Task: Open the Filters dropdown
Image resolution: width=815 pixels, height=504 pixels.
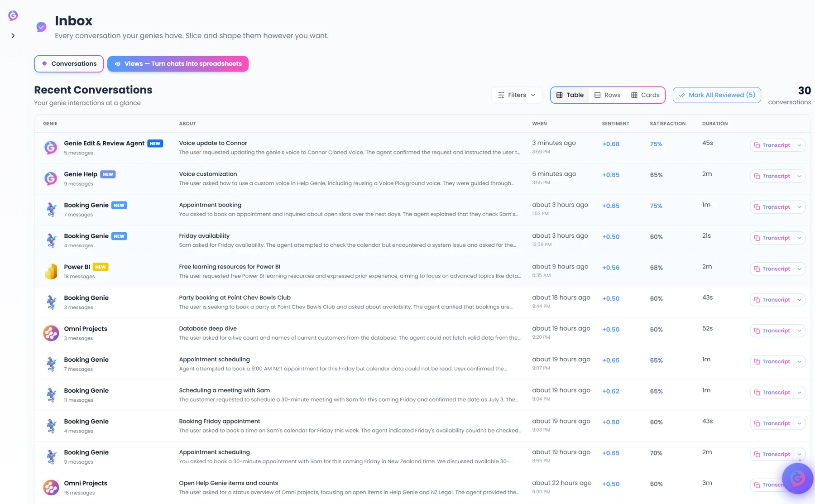Action: click(x=517, y=95)
